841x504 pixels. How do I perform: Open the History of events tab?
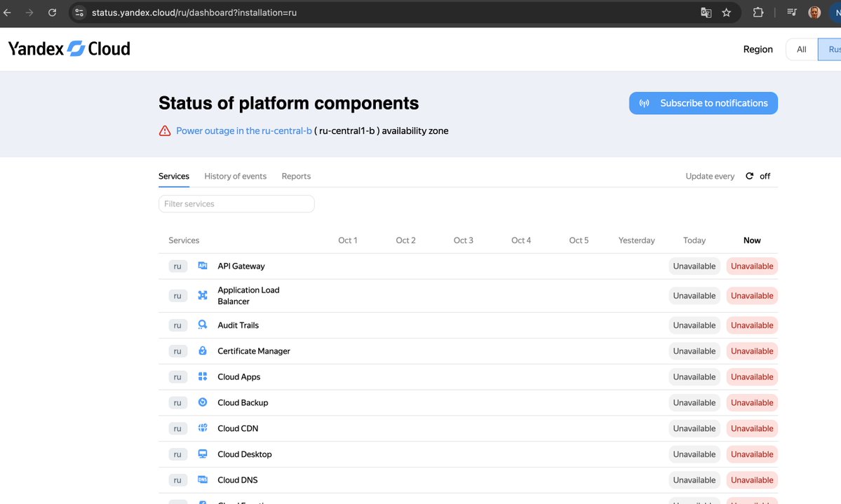(x=236, y=176)
